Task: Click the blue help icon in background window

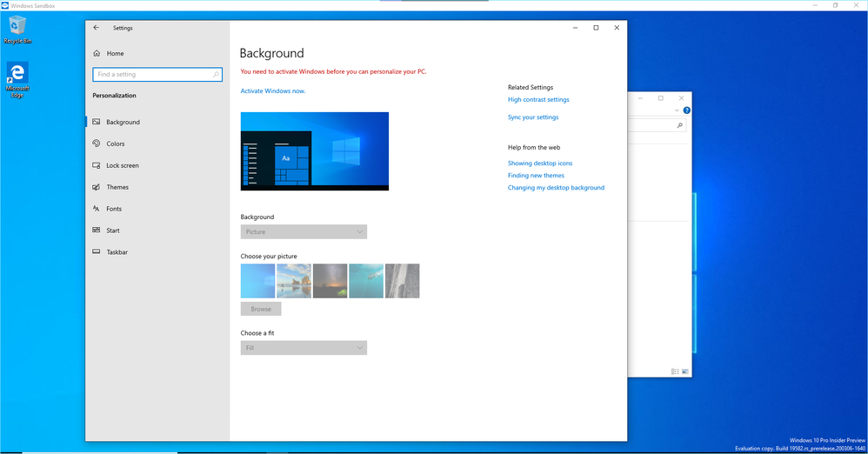Action: [x=686, y=110]
